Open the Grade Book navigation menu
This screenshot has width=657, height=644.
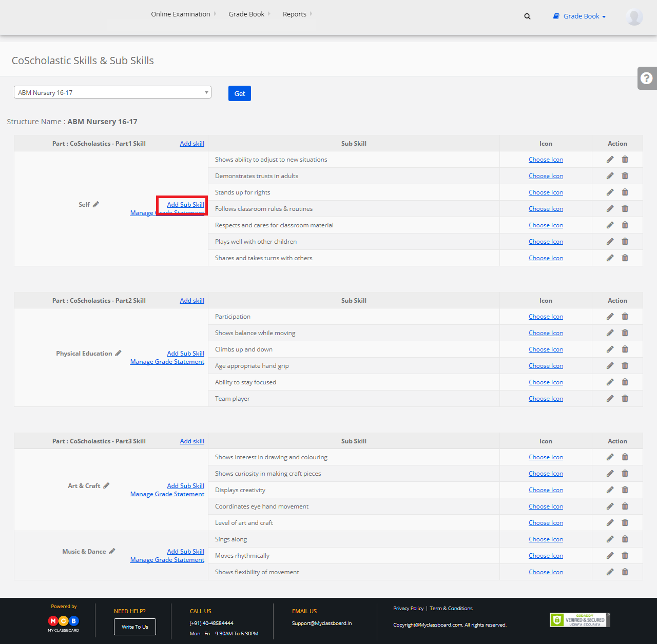point(249,14)
